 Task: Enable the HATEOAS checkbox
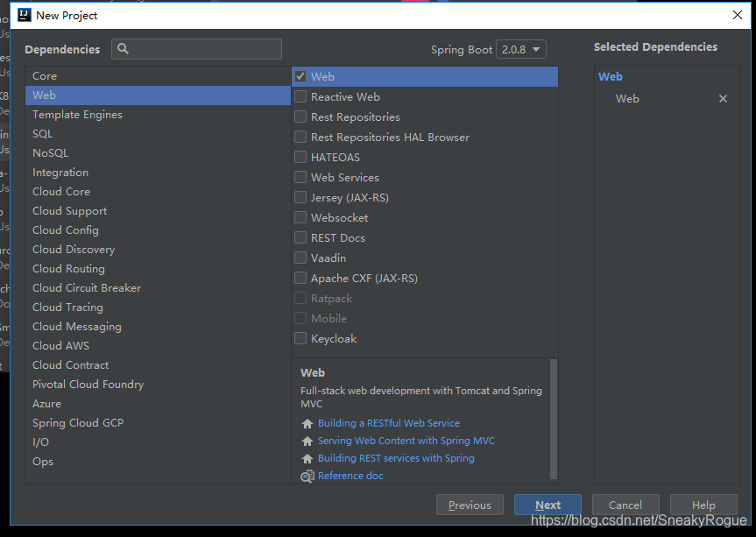pyautogui.click(x=300, y=157)
